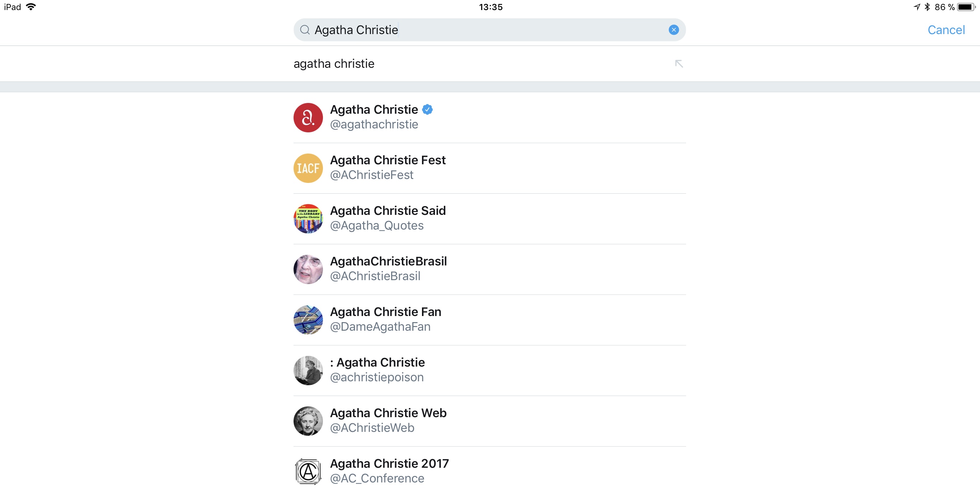Open Agatha Christie Said profile picture
980x495 pixels.
(x=308, y=218)
